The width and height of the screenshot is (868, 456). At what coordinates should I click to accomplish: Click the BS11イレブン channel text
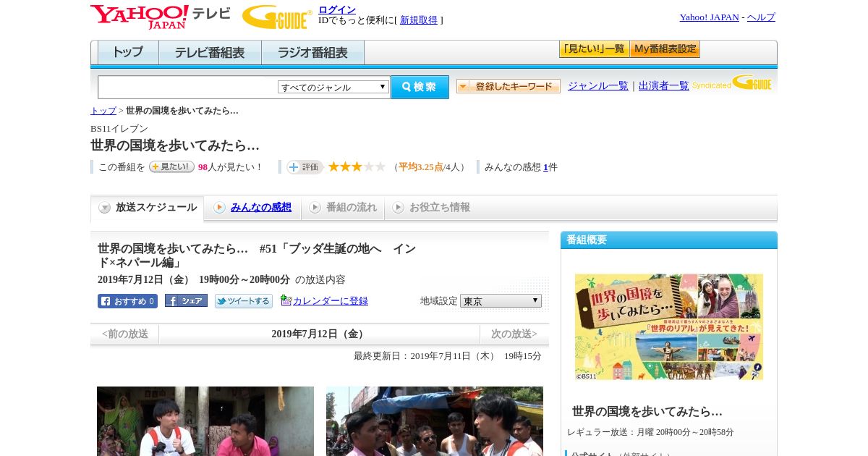[x=119, y=129]
